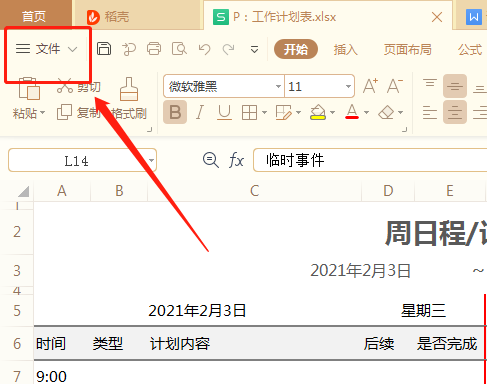The height and width of the screenshot is (384, 487).
Task: Select the 格式刷 format painter
Action: 129,99
